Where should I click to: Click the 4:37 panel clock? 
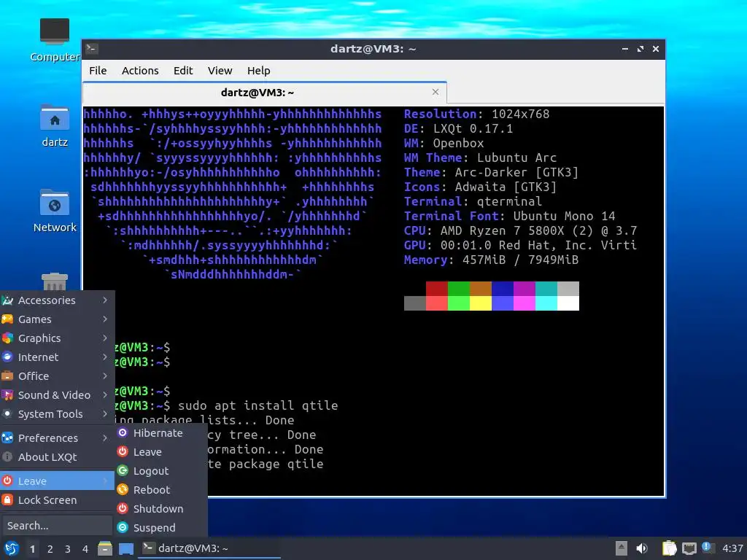click(x=732, y=548)
